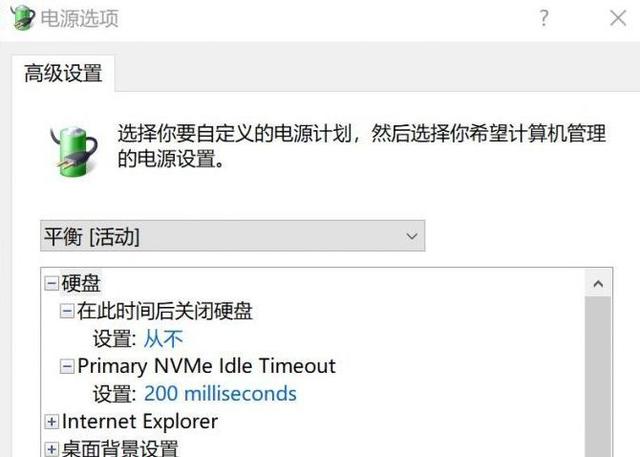The height and width of the screenshot is (457, 640).
Task: Open the 平衡 [活动] power plan dropdown
Action: pyautogui.click(x=232, y=236)
